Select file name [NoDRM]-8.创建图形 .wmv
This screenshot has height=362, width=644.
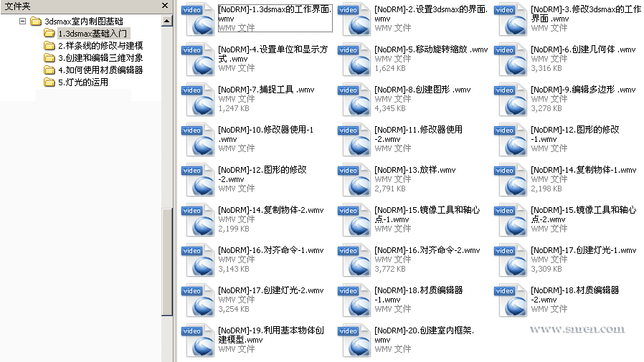coord(422,90)
